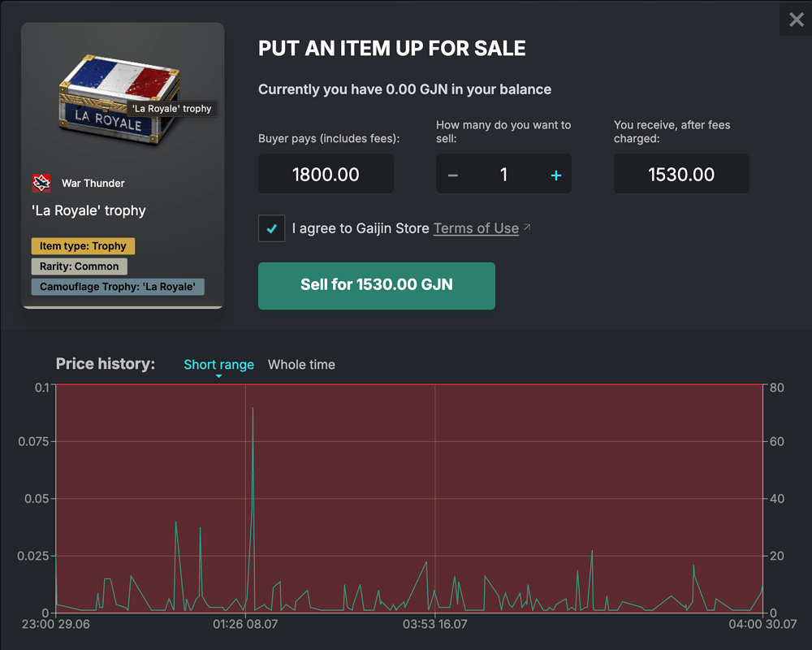Image resolution: width=812 pixels, height=650 pixels.
Task: Click the 'La Royale' trophy tooltip label
Action: tap(172, 108)
